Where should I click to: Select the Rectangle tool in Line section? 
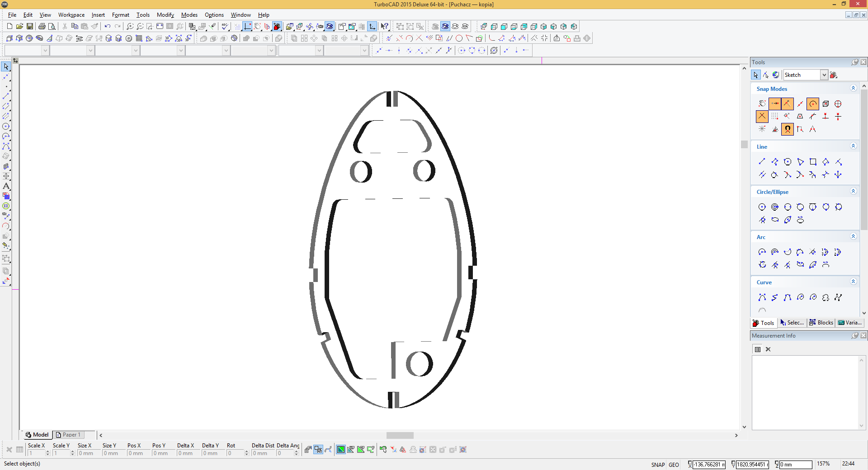click(x=813, y=162)
